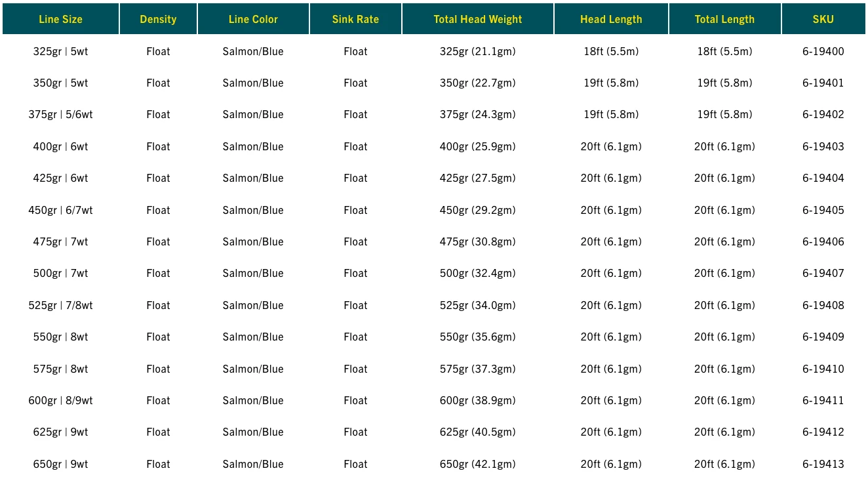This screenshot has width=868, height=477.
Task: Select the Line Color column header
Action: (x=253, y=19)
